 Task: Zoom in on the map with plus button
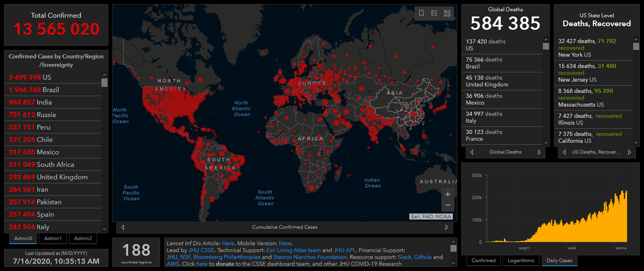pyautogui.click(x=448, y=194)
